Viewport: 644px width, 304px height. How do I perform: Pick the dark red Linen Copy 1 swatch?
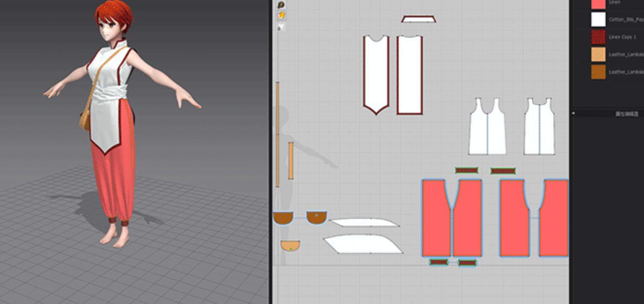point(598,37)
